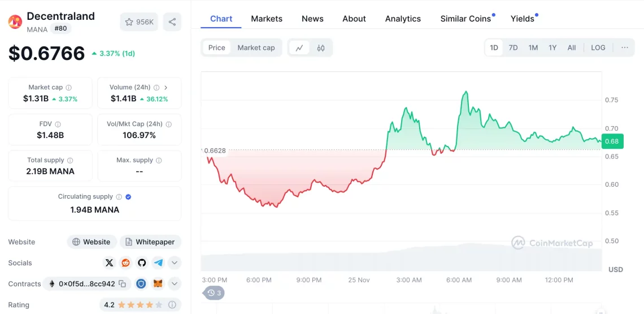Click the Website button
This screenshot has width=644, height=314.
pos(92,242)
